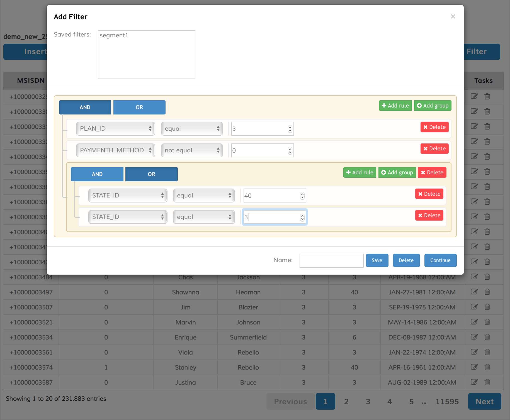This screenshot has height=420, width=510.
Task: Click edit icon for Viola Rebello row
Action: point(474,352)
